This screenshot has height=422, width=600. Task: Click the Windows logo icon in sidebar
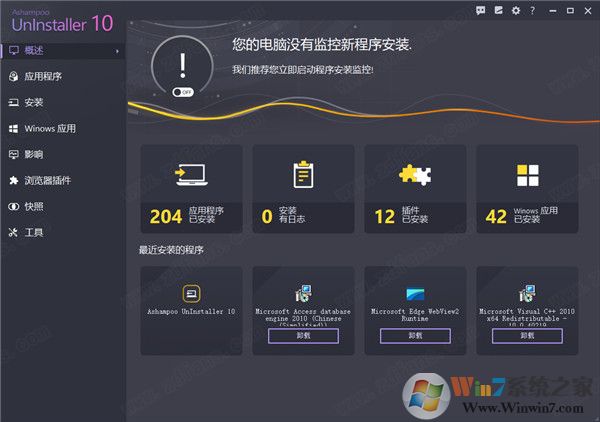[x=14, y=129]
